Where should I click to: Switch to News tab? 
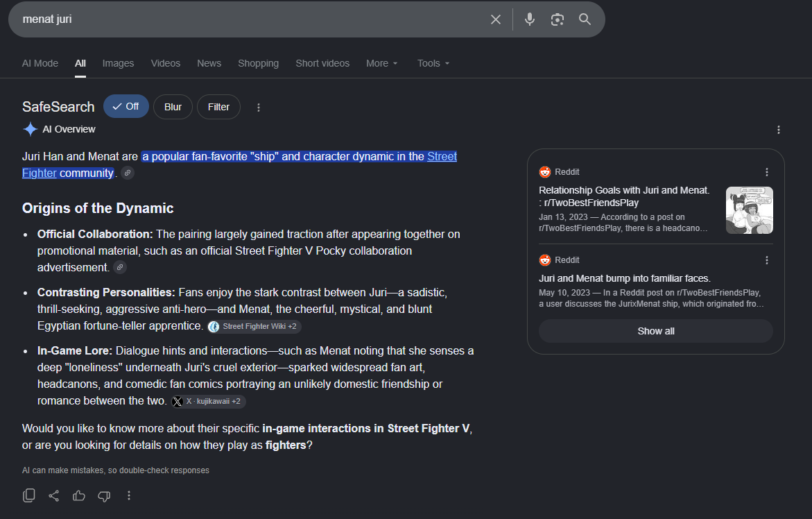(x=209, y=63)
